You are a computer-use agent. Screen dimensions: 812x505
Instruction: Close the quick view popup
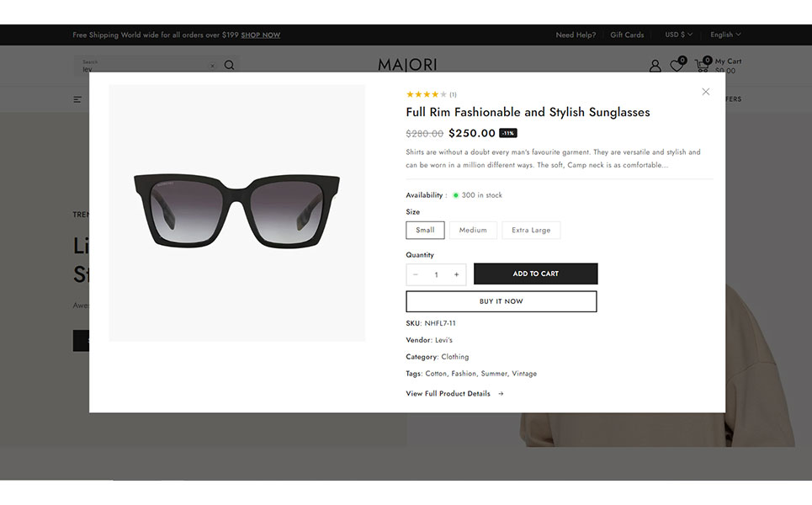click(x=705, y=92)
